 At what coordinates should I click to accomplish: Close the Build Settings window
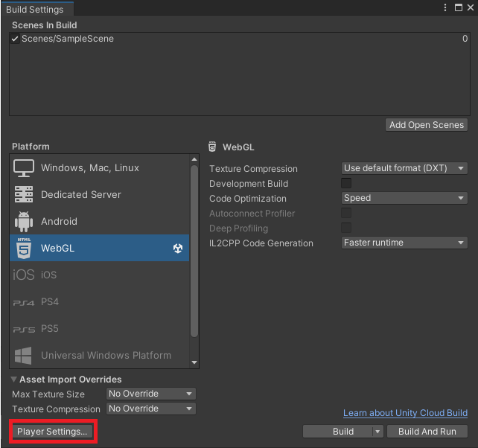[x=471, y=7]
